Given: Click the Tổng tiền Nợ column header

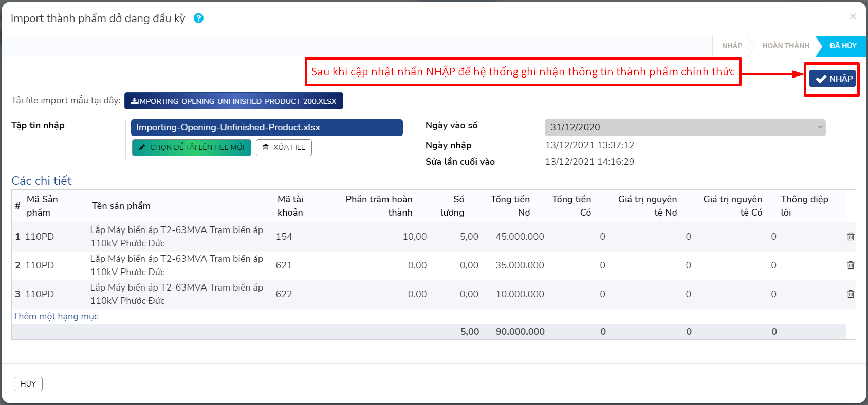Looking at the screenshot, I should click(510, 206).
